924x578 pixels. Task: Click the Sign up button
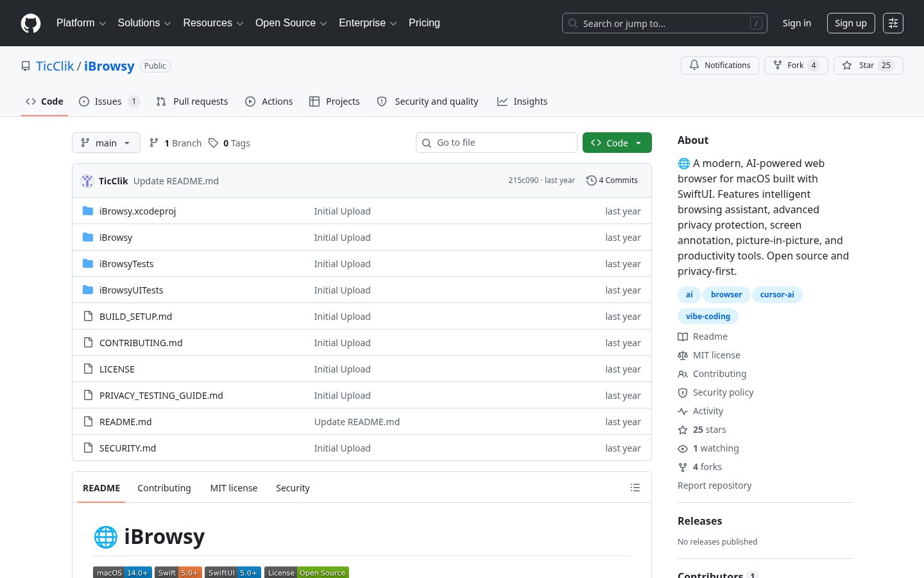tap(851, 23)
